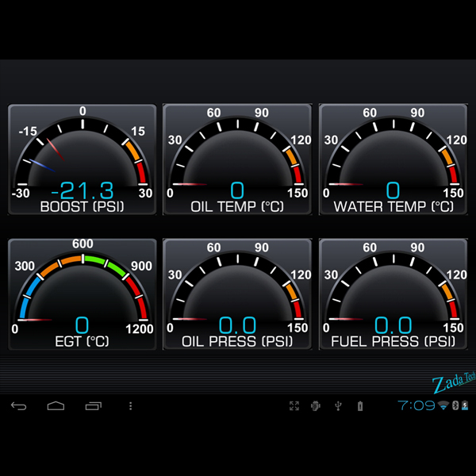The width and height of the screenshot is (476, 476).
Task: Select the WATER TEMP (°C) label
Action: click(x=393, y=207)
